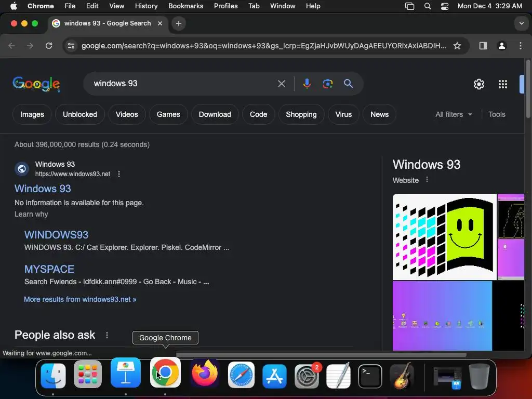Open App Store from the Dock

point(274,376)
